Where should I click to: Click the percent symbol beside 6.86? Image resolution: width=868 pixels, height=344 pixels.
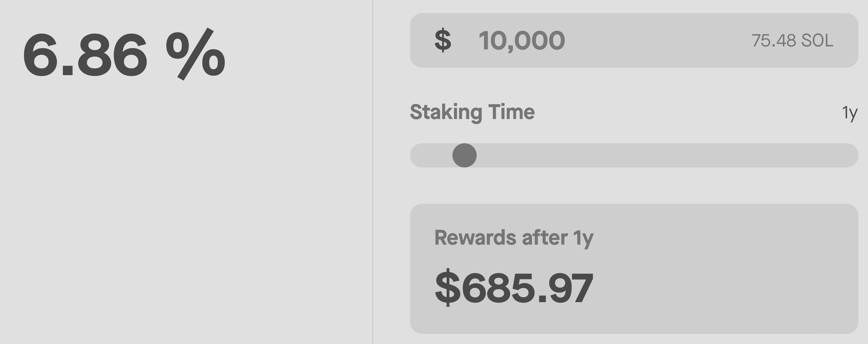[x=195, y=54]
